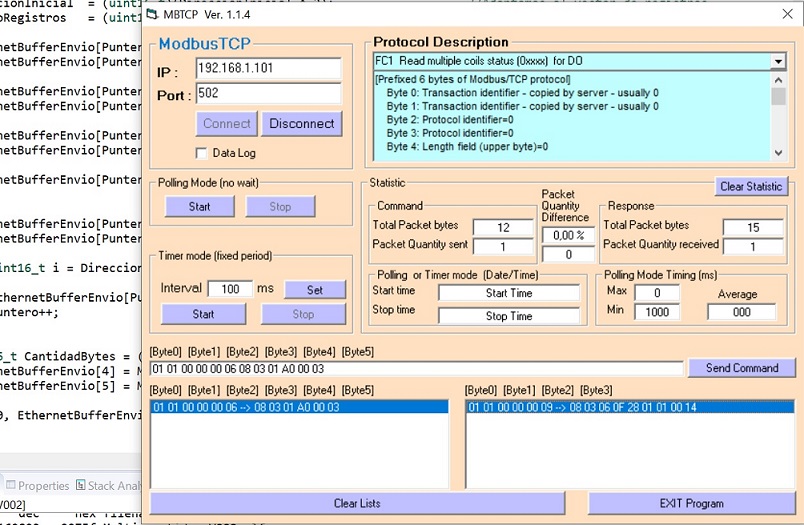Click the Port input field
Viewport: 804px width, 525px height.
point(268,93)
